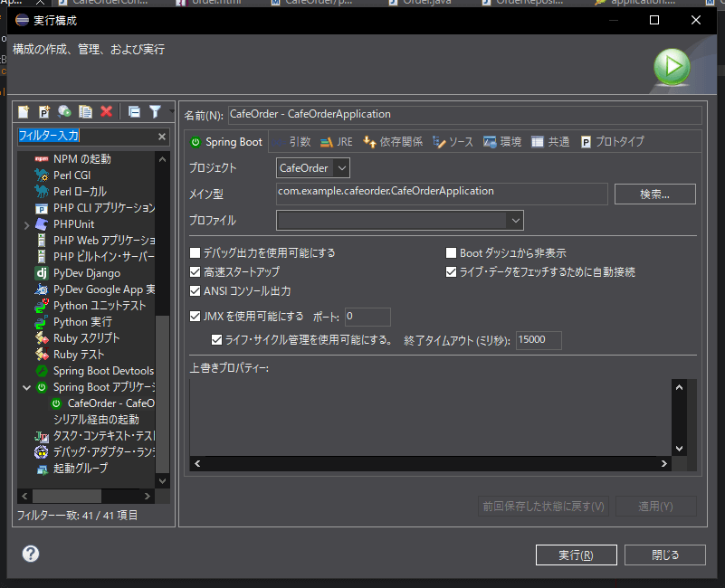Toggle the 高速スタートアップ checkbox
Screen dimensions: 725x588
196,271
